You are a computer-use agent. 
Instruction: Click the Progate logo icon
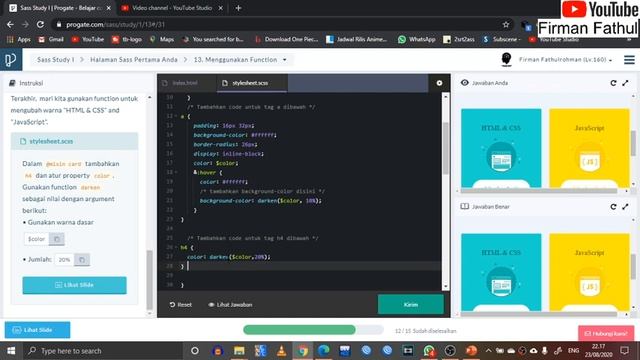point(11,60)
